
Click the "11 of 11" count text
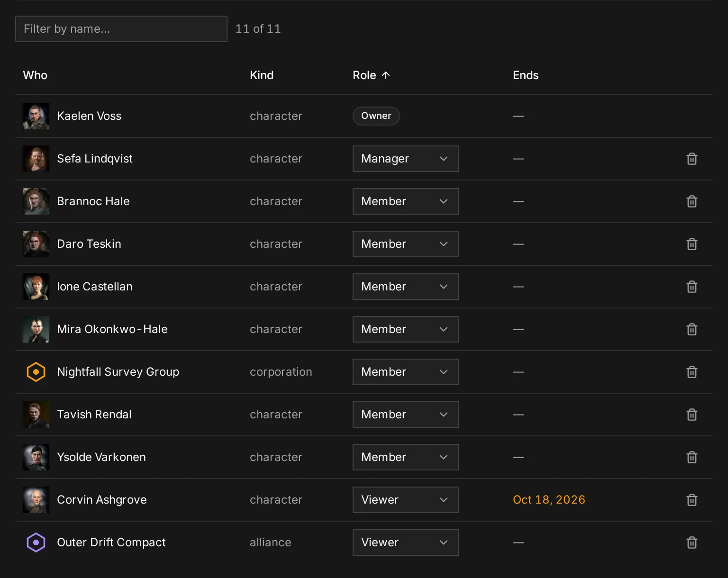pyautogui.click(x=258, y=29)
